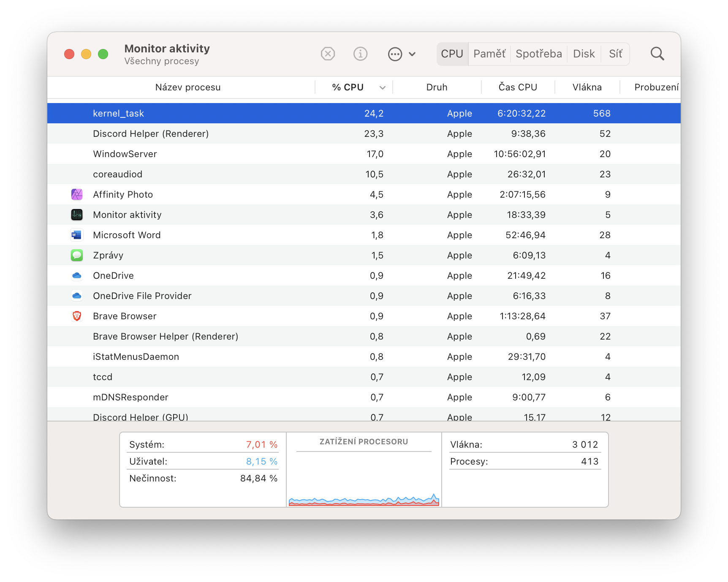This screenshot has width=728, height=582.
Task: Switch to the Paměť tab
Action: 489,54
